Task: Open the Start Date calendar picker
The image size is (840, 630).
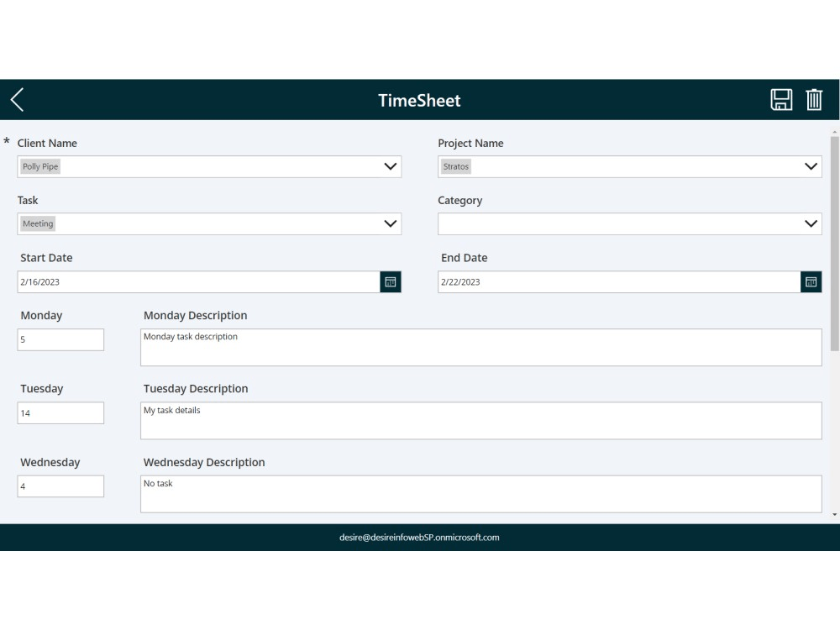Action: tap(390, 281)
